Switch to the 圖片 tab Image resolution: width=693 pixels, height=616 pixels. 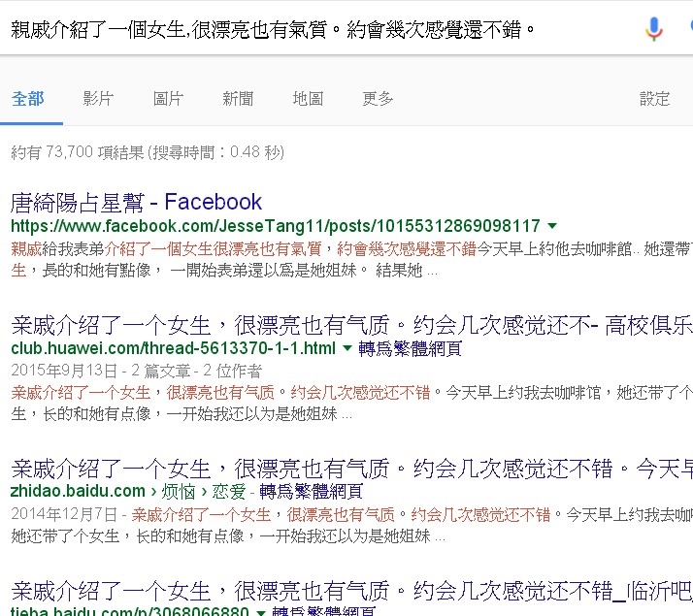168,99
